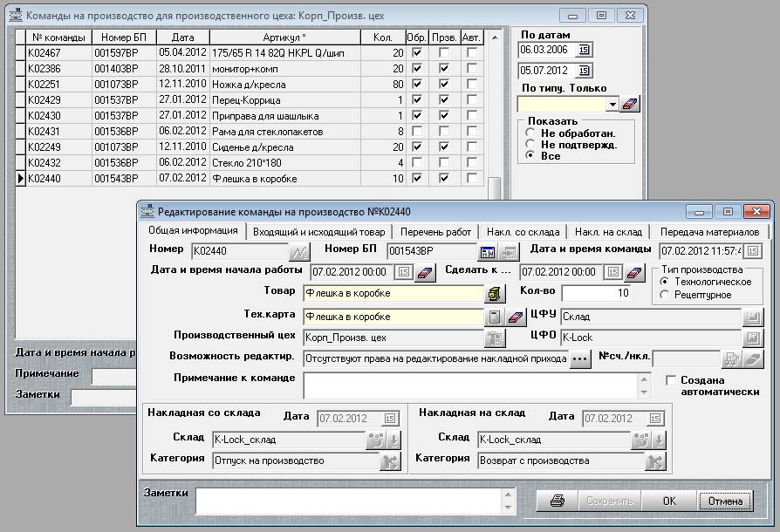
Task: Clear the По типу filter with eraser icon
Action: 629,105
